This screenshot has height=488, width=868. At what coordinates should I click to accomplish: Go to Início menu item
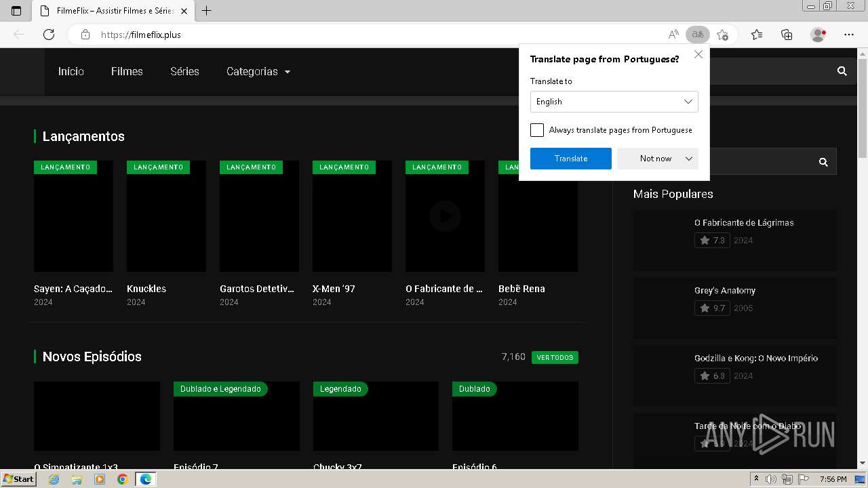[x=71, y=71]
